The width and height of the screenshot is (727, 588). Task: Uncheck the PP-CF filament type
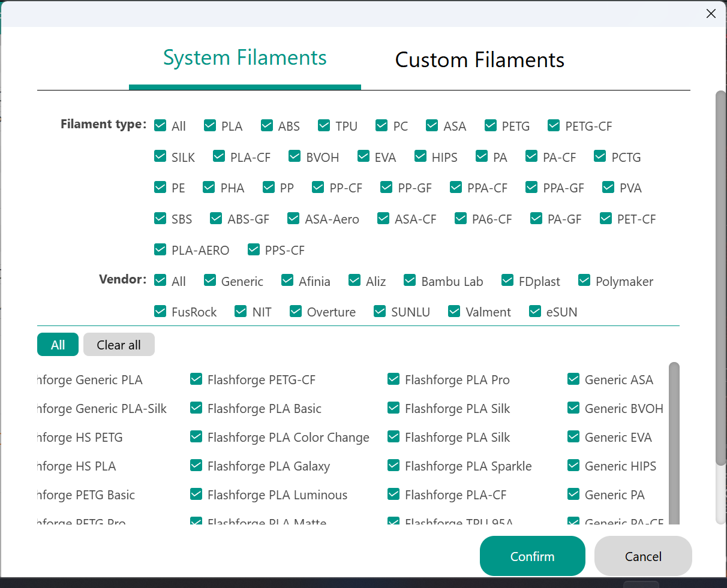(318, 187)
